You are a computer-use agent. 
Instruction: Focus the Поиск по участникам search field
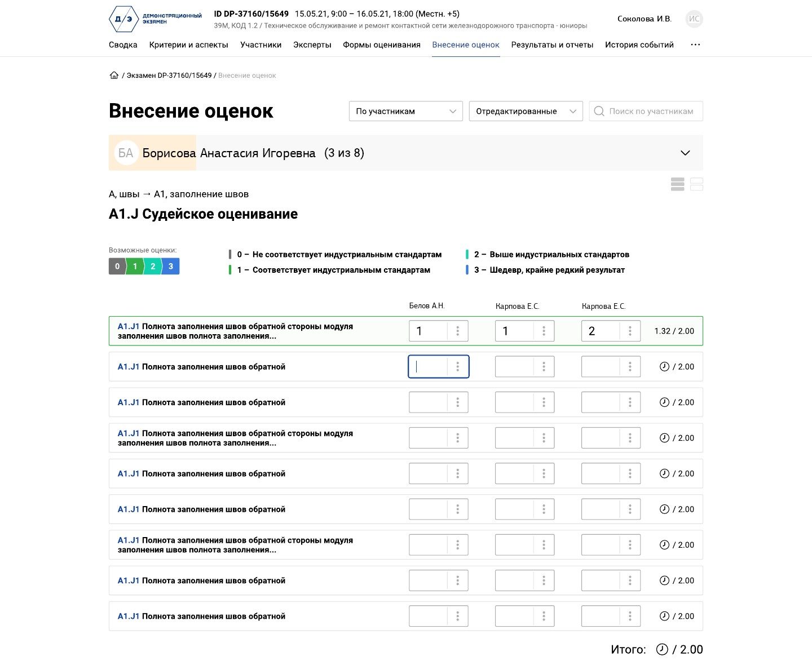[646, 111]
